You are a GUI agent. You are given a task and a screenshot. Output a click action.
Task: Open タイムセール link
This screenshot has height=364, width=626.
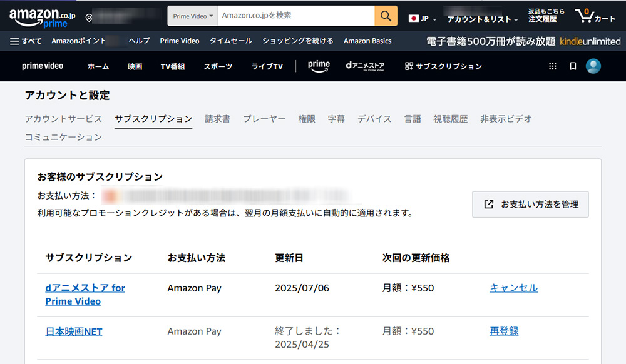pos(231,41)
